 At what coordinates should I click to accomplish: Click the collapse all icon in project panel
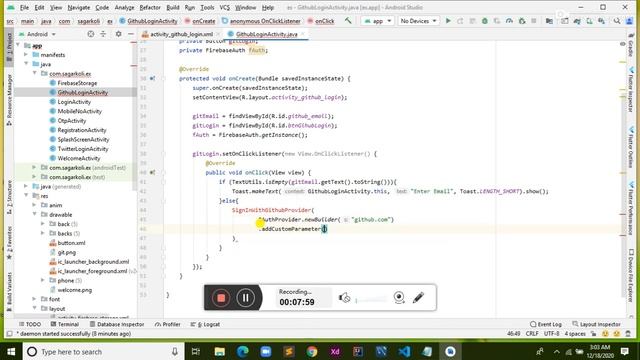(103, 34)
